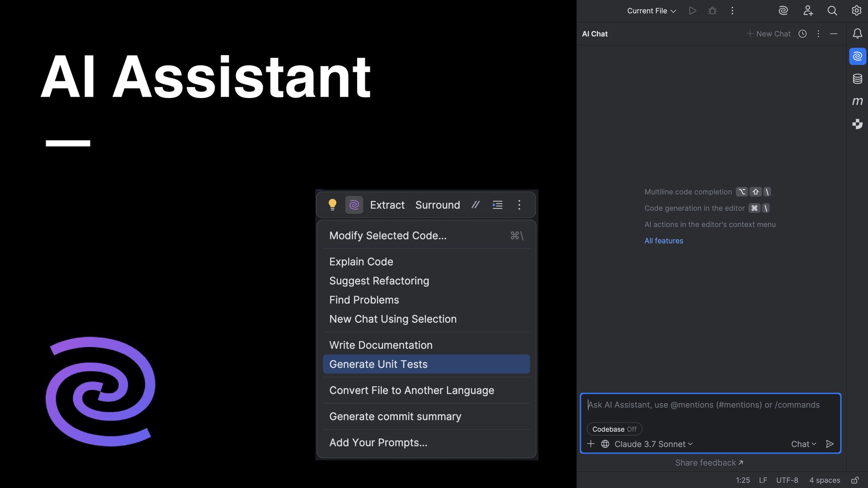Click the New Chat button
The height and width of the screenshot is (488, 868).
768,34
